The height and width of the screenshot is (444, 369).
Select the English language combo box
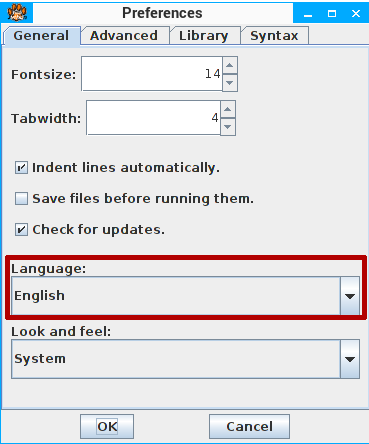coord(185,296)
